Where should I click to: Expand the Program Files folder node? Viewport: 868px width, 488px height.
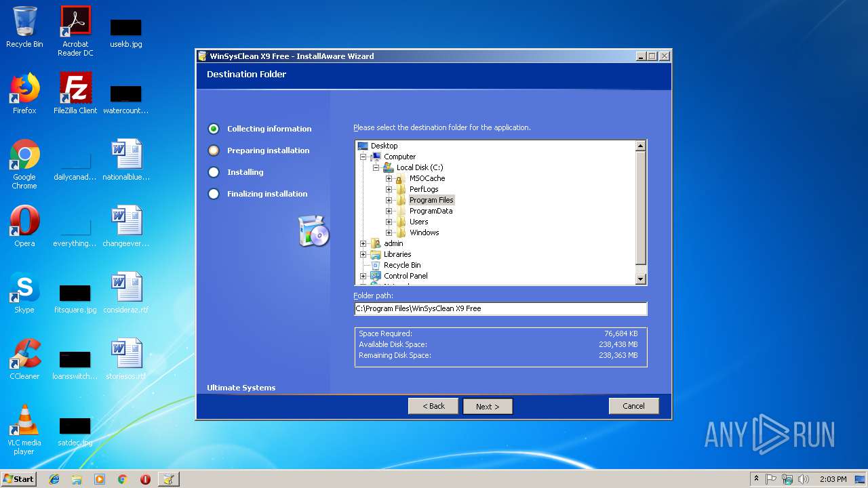[389, 200]
